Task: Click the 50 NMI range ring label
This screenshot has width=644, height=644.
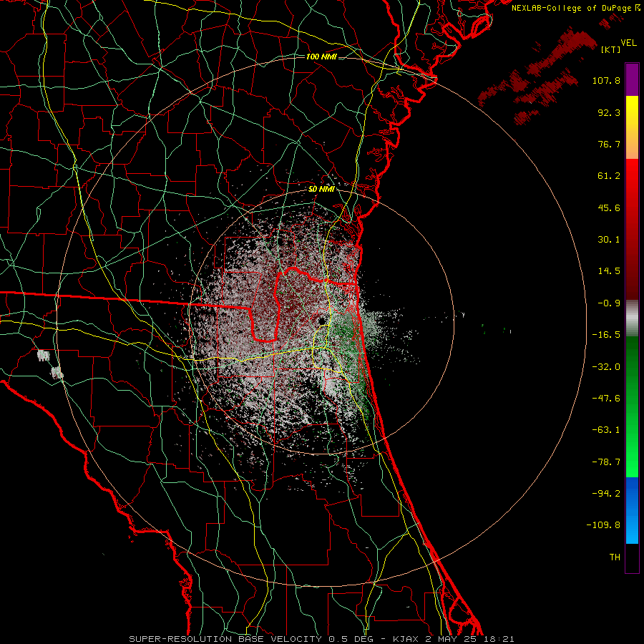Action: (321, 189)
